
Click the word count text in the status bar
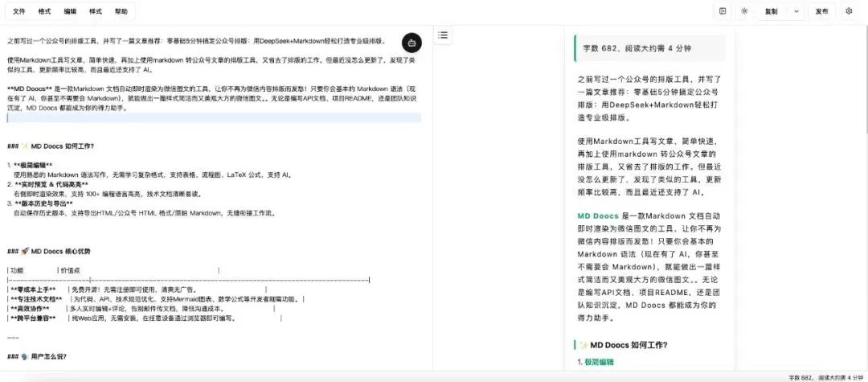click(x=825, y=376)
